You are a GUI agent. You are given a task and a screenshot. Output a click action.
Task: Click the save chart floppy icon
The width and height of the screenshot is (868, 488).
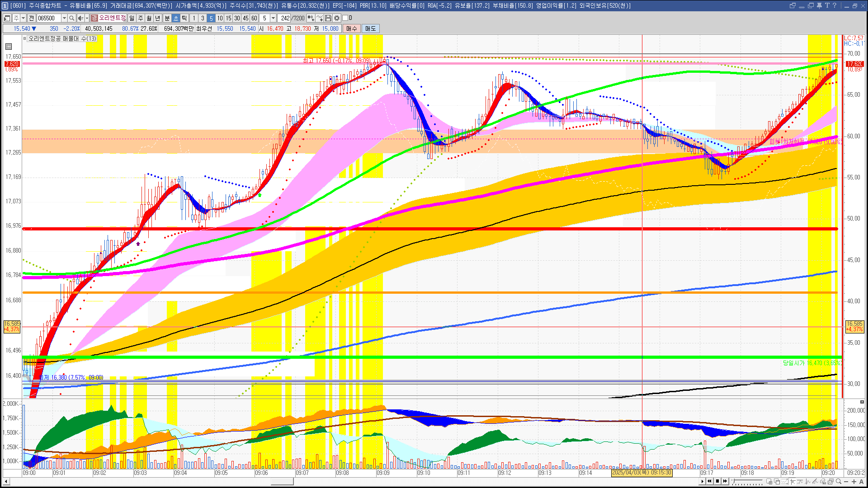click(328, 18)
